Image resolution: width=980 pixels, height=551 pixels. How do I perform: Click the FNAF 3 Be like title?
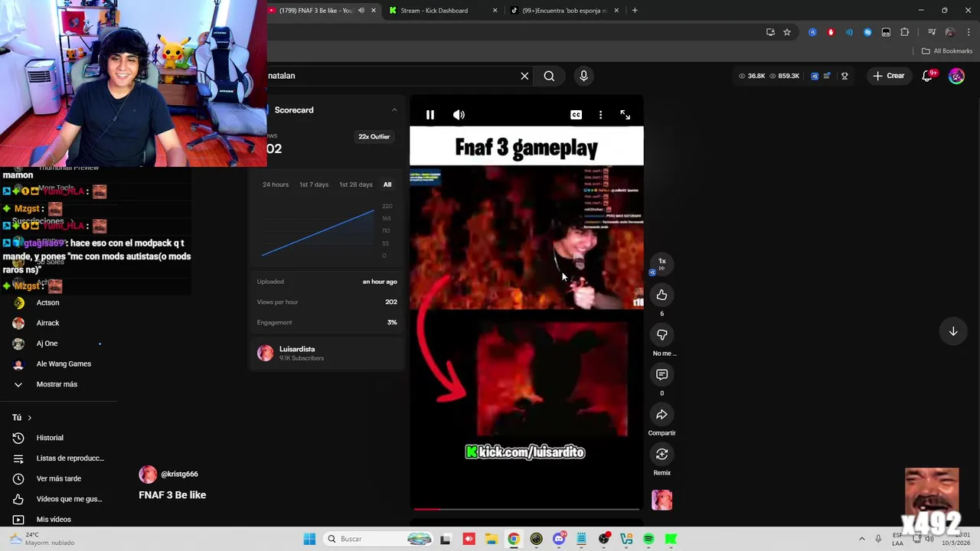(172, 495)
